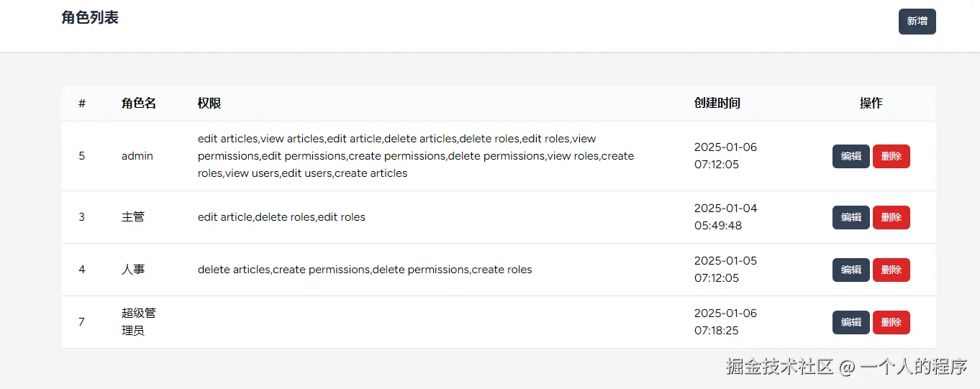Select the 角色名 column header
Viewport: 980px width, 389px height.
click(x=139, y=104)
